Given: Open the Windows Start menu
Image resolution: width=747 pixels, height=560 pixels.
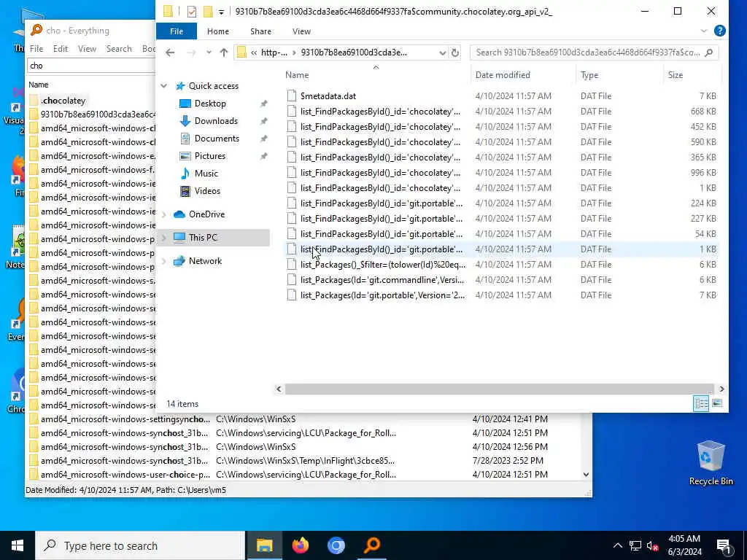Looking at the screenshot, I should pos(18,545).
